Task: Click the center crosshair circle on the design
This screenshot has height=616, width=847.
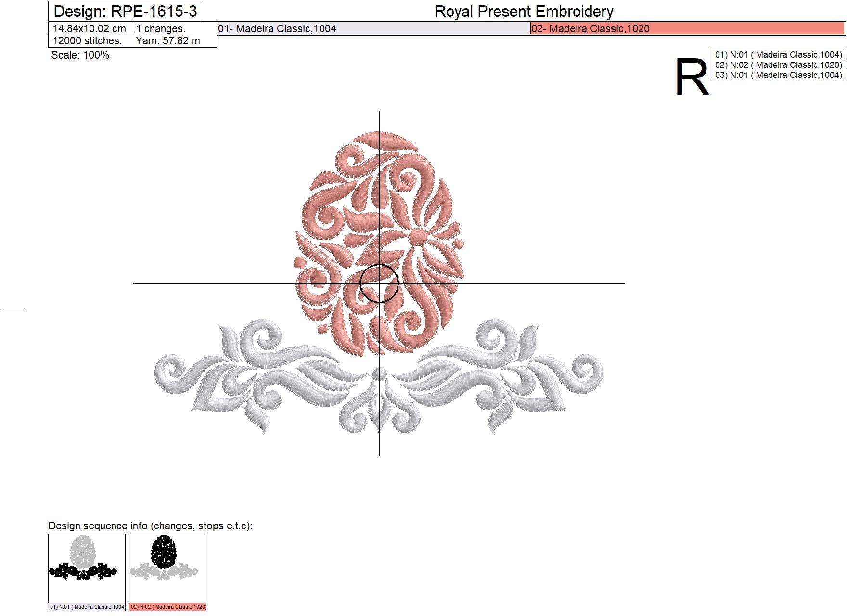Action: click(379, 283)
